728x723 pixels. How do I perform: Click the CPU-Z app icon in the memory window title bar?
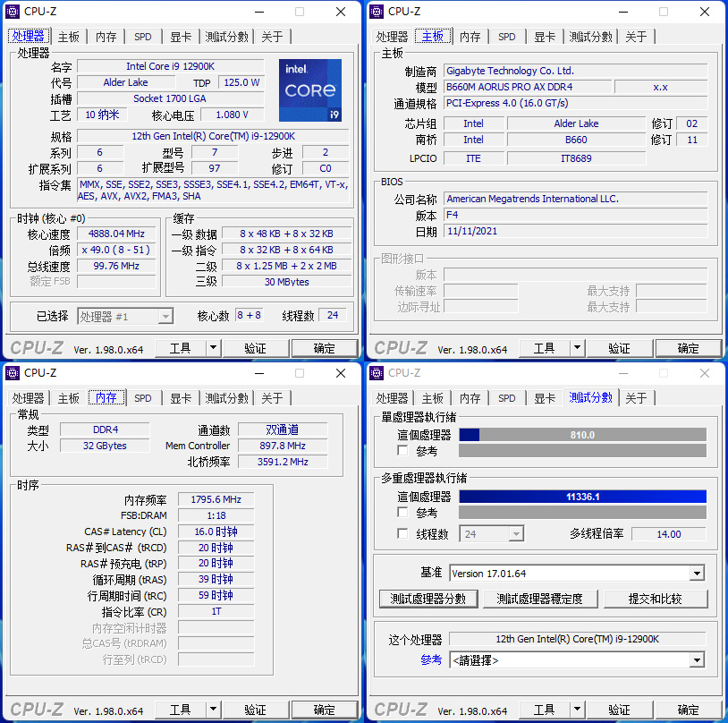pos(13,372)
